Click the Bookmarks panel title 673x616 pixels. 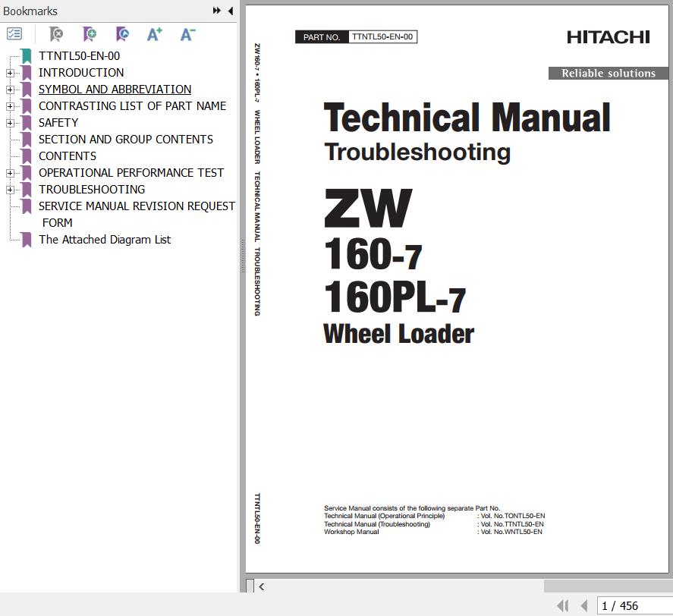30,11
